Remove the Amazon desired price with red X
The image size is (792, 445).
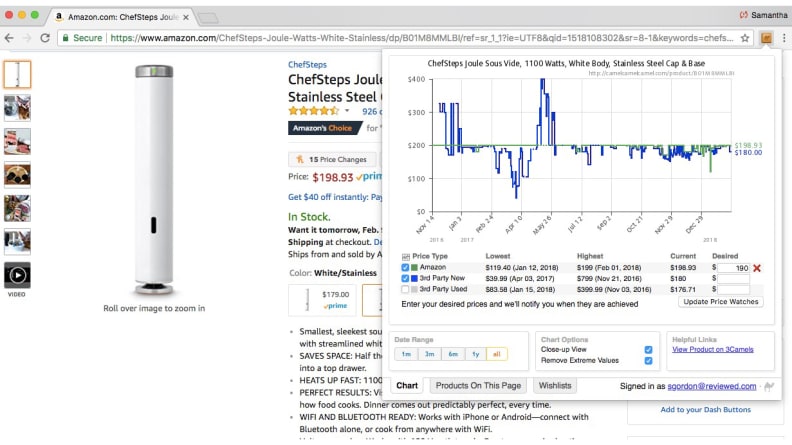point(757,268)
